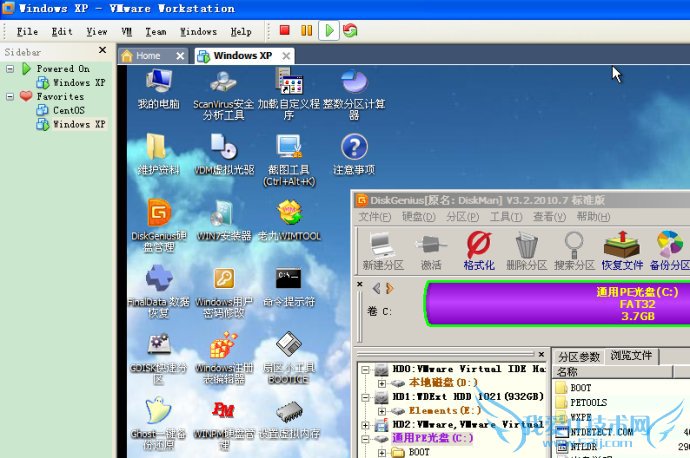Collapse the Powered On sidebar group
Image resolution: width=690 pixels, height=458 pixels.
click(x=9, y=69)
